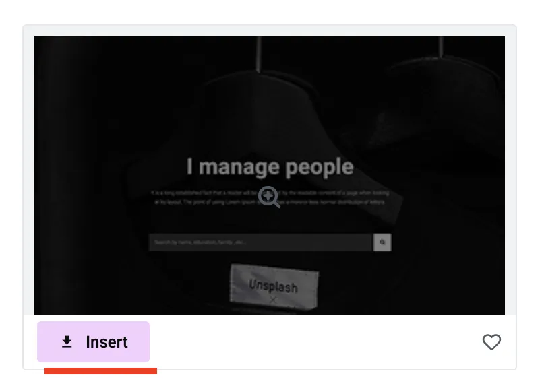The height and width of the screenshot is (392, 542).
Task: Click the word "Insert" on the purple button
Action: point(107,342)
